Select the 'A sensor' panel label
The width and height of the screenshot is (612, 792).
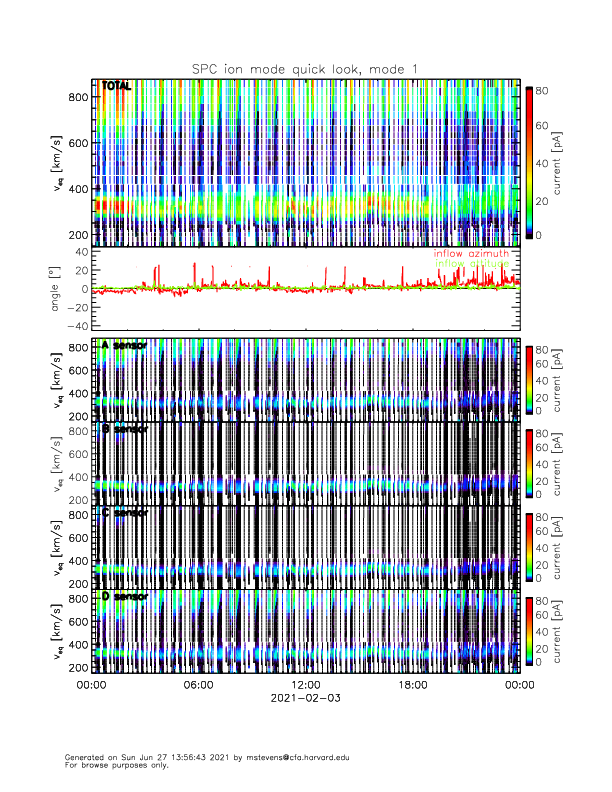click(124, 345)
